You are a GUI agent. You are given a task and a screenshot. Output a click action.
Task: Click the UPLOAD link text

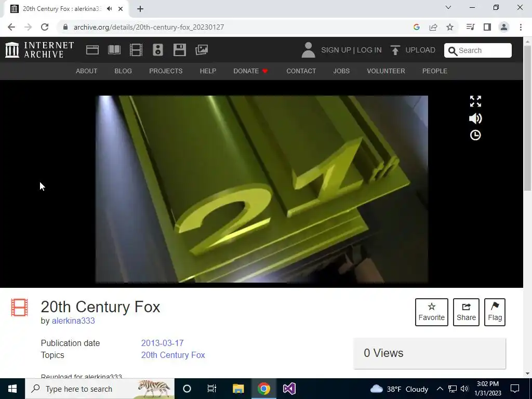pyautogui.click(x=420, y=50)
